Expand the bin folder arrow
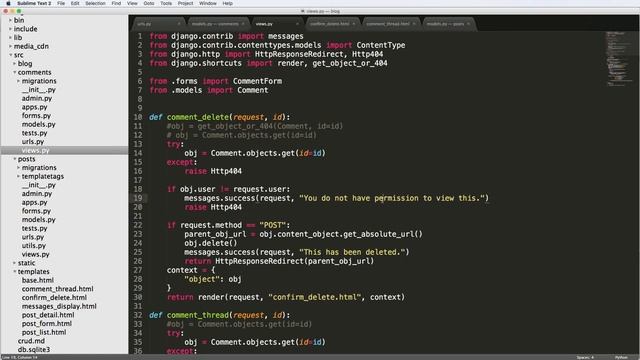This screenshot has width=640, height=360. 10,20
